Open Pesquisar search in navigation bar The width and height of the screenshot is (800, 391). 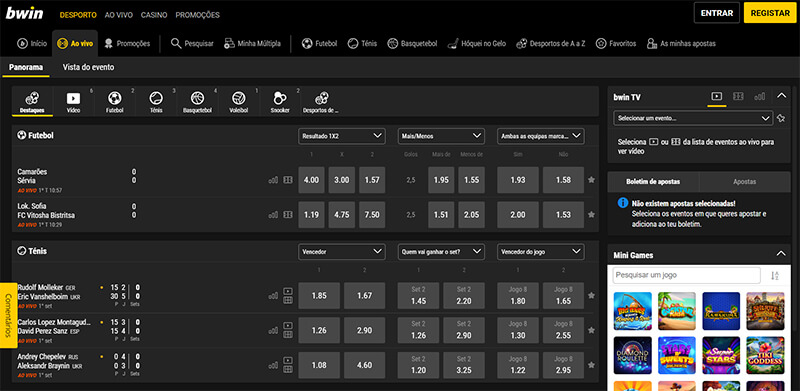tap(192, 43)
